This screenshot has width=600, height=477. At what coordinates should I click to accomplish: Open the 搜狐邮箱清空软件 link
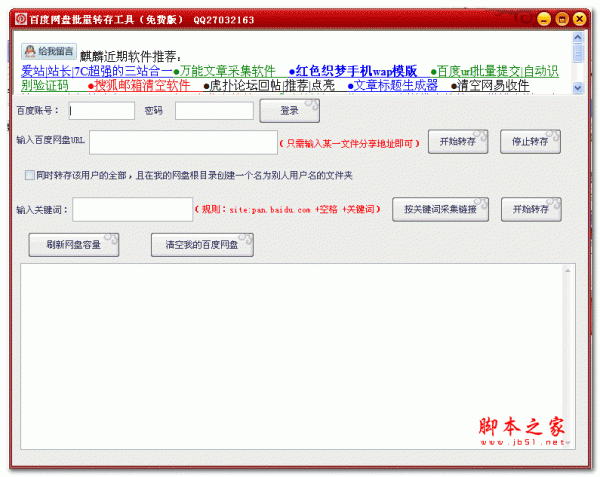pos(142,85)
